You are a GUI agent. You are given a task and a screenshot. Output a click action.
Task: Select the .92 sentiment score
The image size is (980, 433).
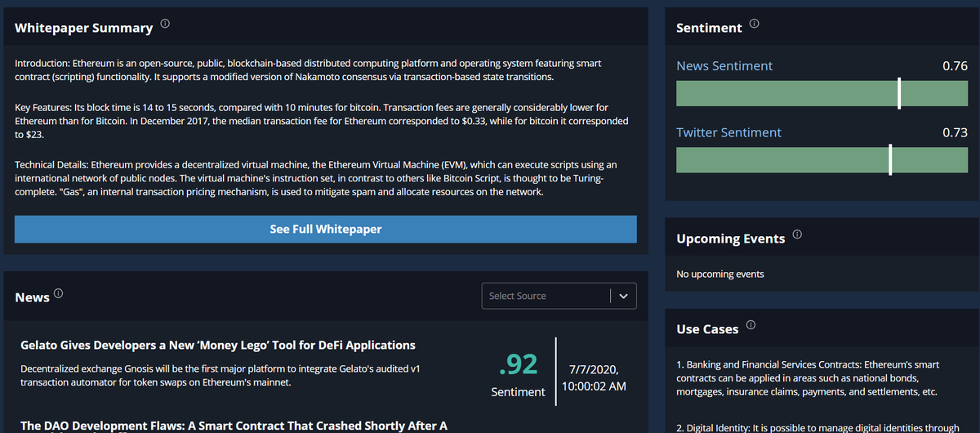518,364
